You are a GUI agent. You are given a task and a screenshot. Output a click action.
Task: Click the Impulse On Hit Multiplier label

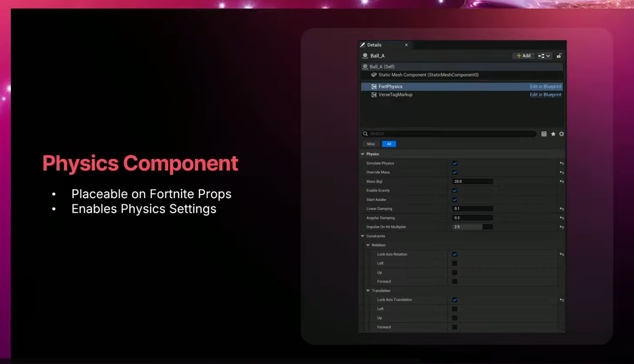tap(386, 227)
